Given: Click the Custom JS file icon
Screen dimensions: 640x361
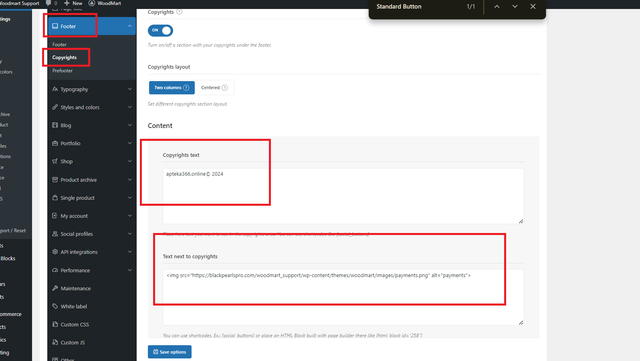Looking at the screenshot, I should pyautogui.click(x=55, y=342).
